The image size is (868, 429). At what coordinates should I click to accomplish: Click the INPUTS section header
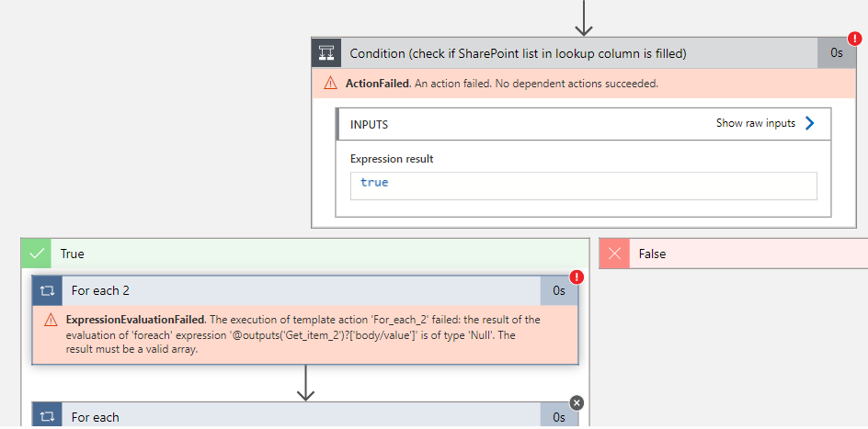coord(584,124)
